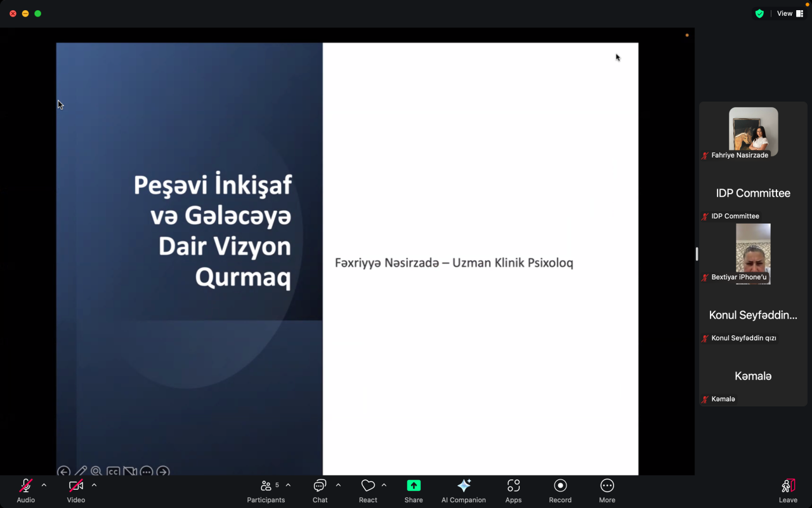Open video options arrow next to Video

pos(94,485)
